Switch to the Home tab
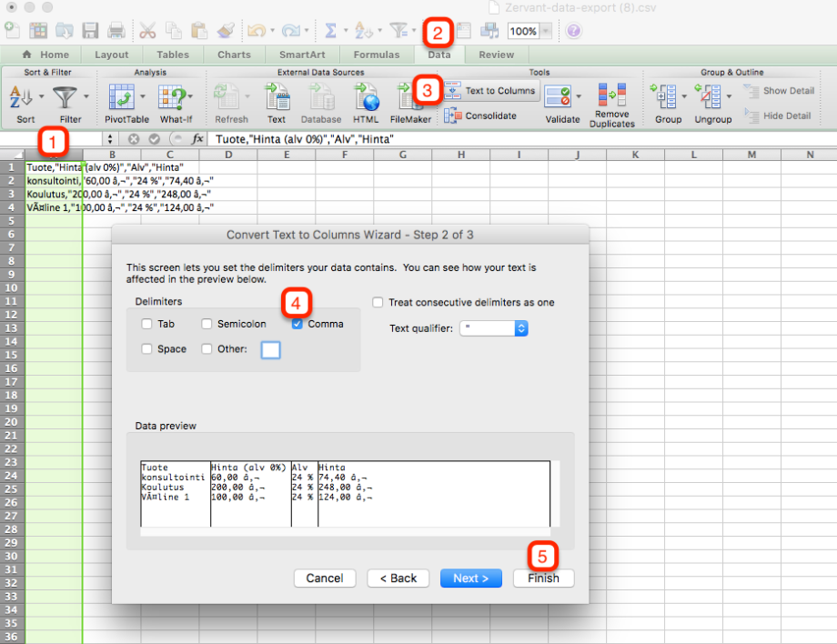The width and height of the screenshot is (837, 644). (45, 55)
